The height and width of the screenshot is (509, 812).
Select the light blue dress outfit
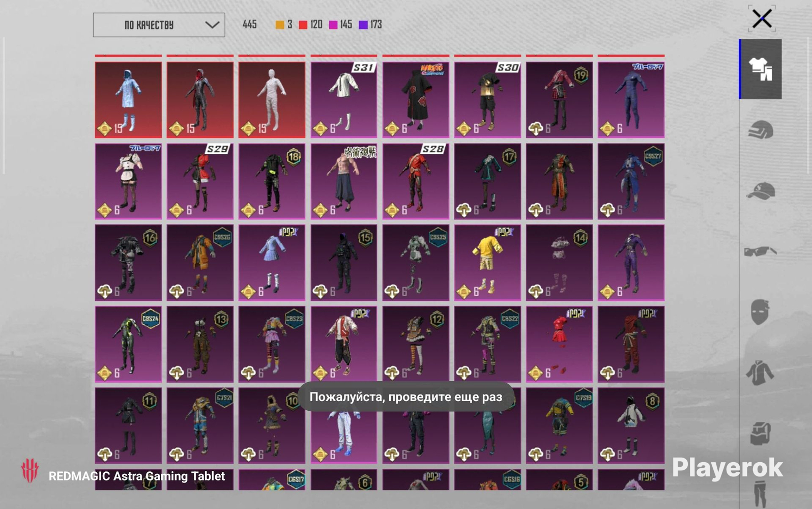pos(272,263)
